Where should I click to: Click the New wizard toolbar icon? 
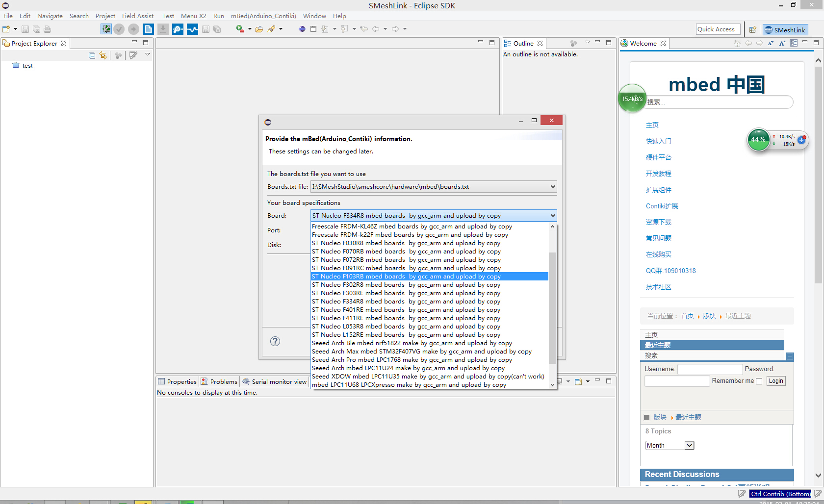(x=6, y=29)
